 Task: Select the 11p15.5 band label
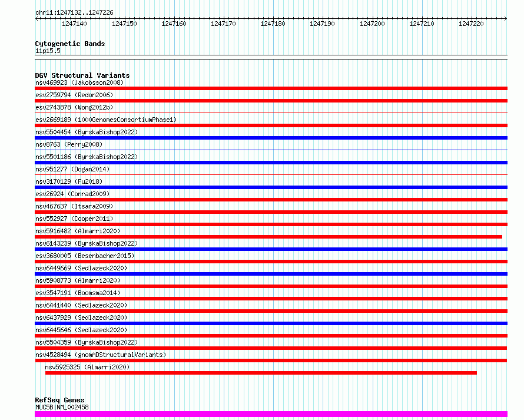coord(48,51)
